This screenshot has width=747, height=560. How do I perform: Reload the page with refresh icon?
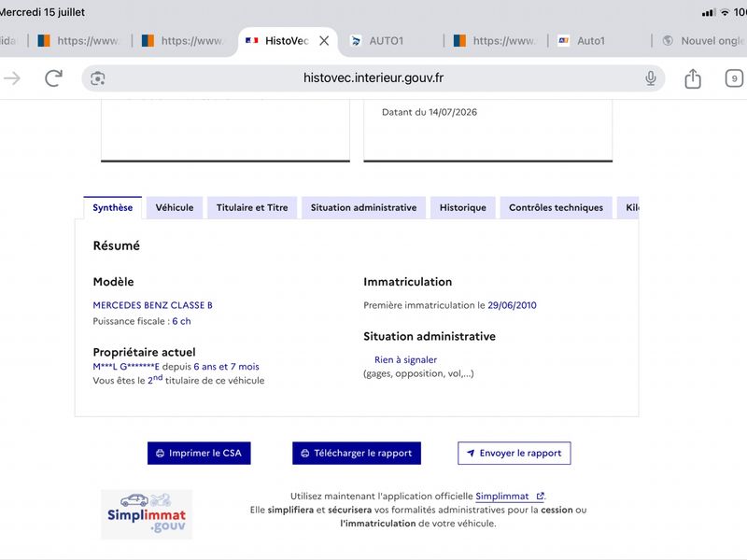(53, 78)
